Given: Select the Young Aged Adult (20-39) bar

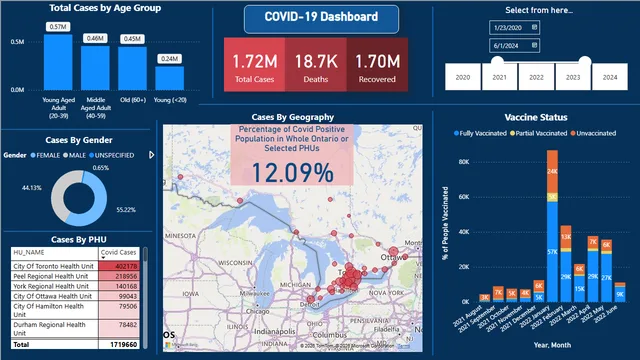Looking at the screenshot, I should (58, 62).
